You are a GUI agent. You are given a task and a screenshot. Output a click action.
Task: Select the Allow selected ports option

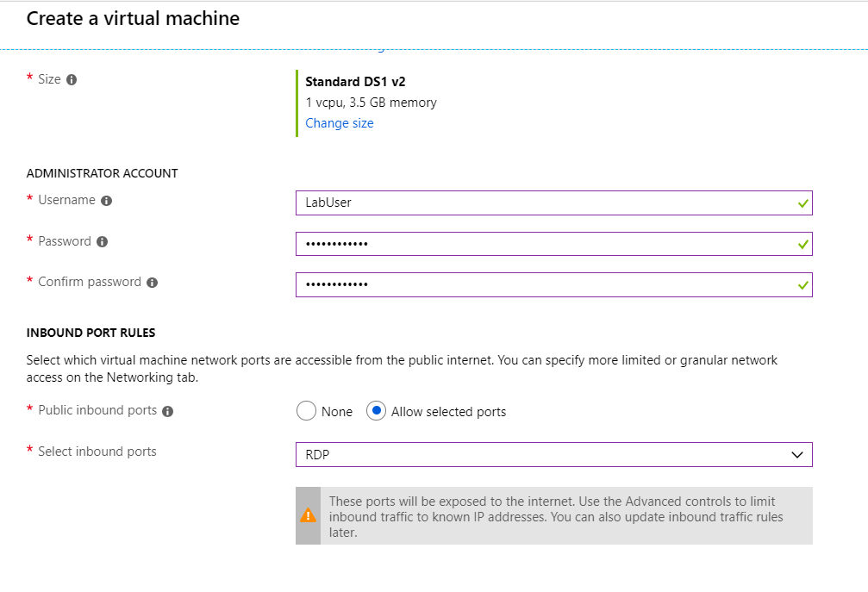point(375,411)
